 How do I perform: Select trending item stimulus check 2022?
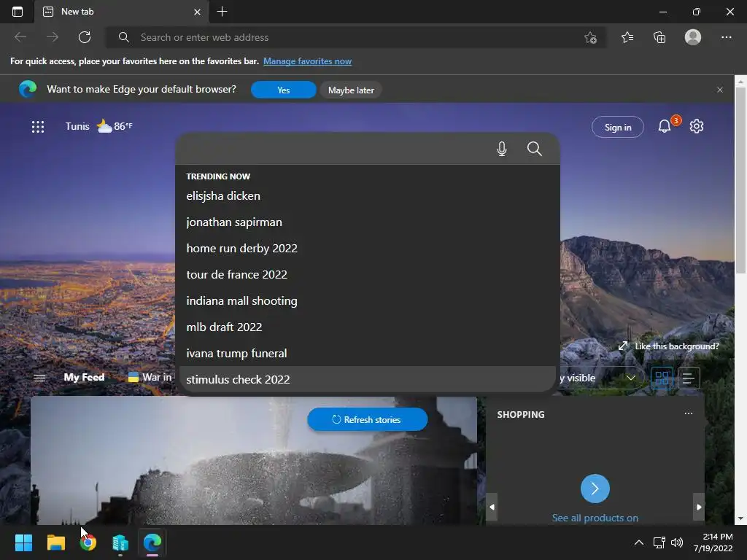click(x=368, y=379)
